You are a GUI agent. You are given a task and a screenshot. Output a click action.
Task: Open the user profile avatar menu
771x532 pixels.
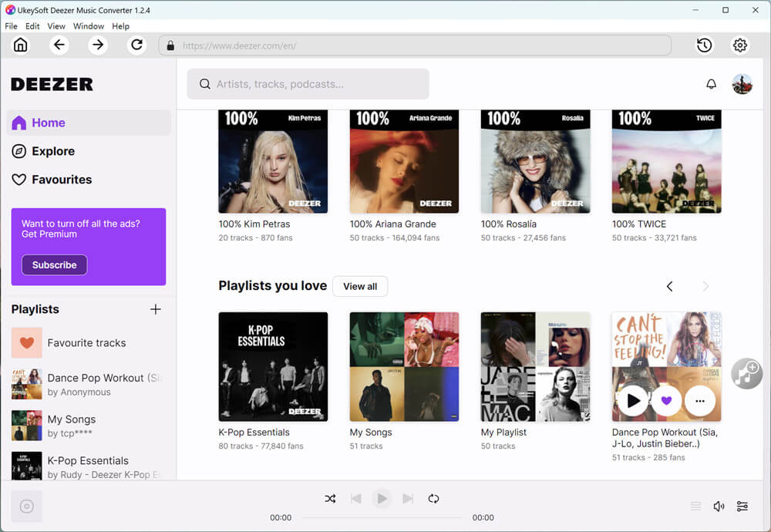[742, 84]
